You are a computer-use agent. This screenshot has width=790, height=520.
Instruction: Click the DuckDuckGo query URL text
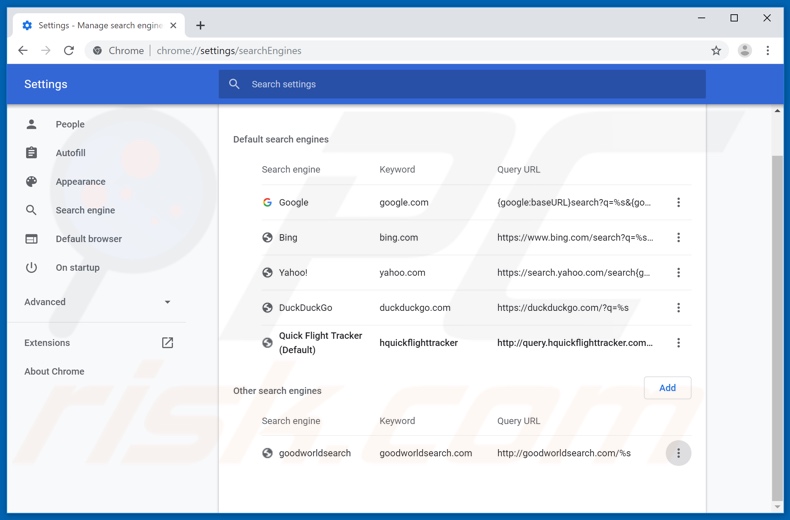coord(563,307)
